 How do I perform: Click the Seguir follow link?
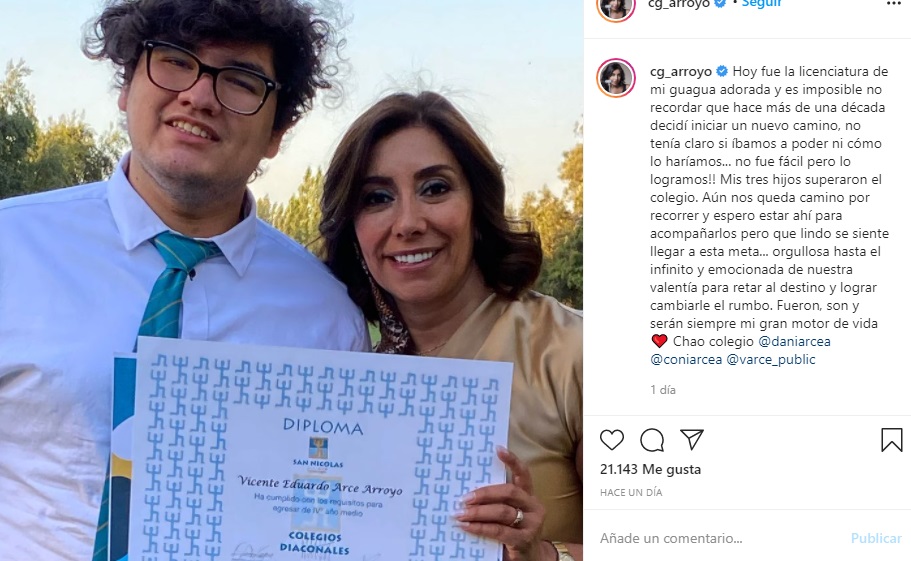[x=761, y=3]
